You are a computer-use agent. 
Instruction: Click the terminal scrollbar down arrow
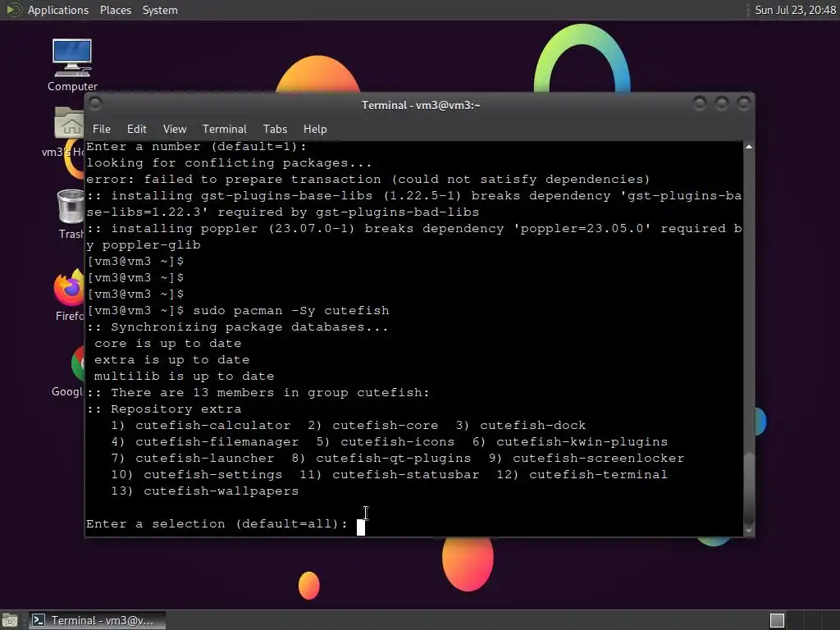coord(749,531)
